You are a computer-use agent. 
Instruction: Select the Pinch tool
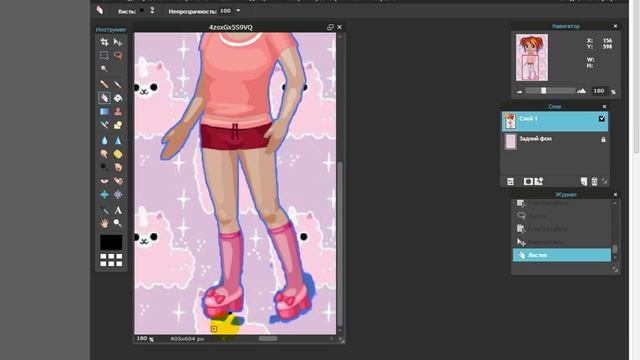click(118, 195)
